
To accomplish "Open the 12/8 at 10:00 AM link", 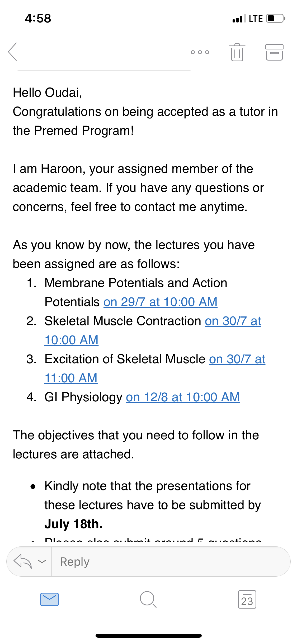I will [x=183, y=397].
